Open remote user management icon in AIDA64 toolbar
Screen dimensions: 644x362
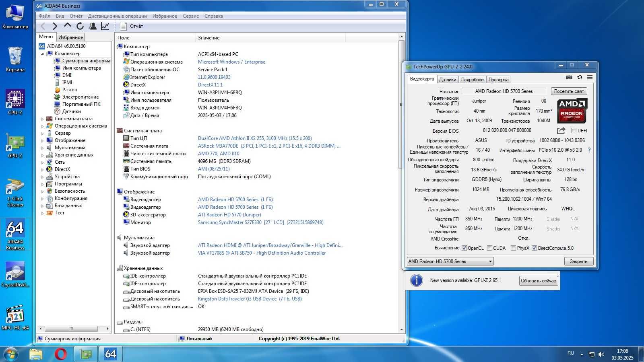coord(93,26)
